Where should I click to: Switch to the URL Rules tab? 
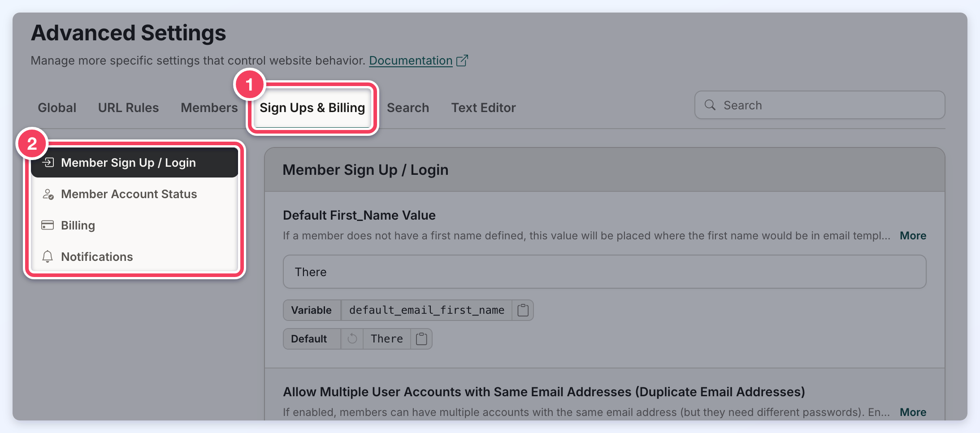tap(128, 108)
